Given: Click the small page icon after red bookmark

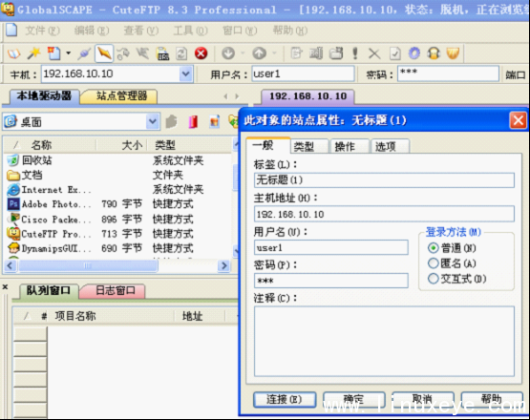Looking at the screenshot, I should pos(215,121).
